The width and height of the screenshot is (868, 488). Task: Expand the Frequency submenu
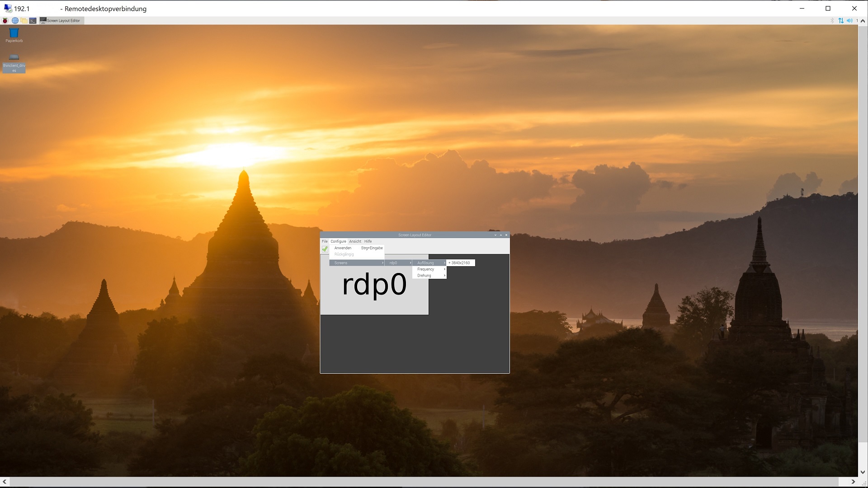point(427,269)
